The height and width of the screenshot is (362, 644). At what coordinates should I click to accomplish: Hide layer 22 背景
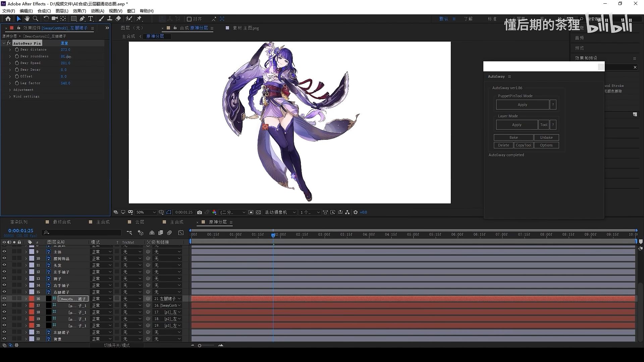pyautogui.click(x=4, y=339)
